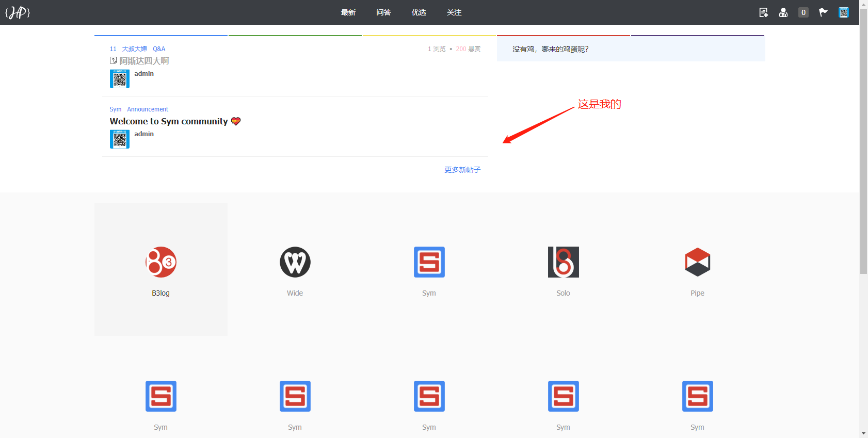Open the Sym icon between Wide and Solo

[x=429, y=262]
